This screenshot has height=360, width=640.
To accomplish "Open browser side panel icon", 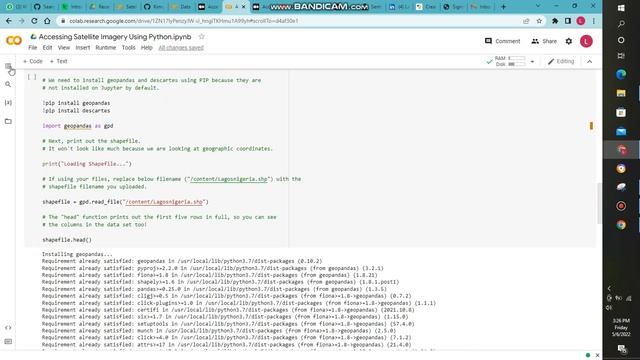I will pos(568,21).
